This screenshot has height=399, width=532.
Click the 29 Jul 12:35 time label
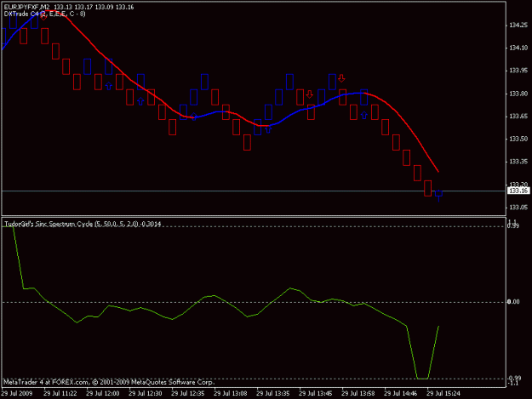pyautogui.click(x=188, y=394)
